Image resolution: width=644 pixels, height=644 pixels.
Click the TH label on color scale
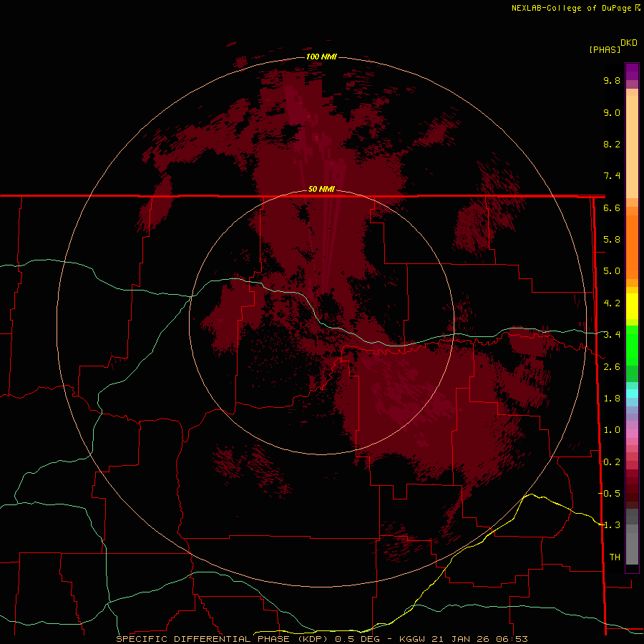coord(615,557)
